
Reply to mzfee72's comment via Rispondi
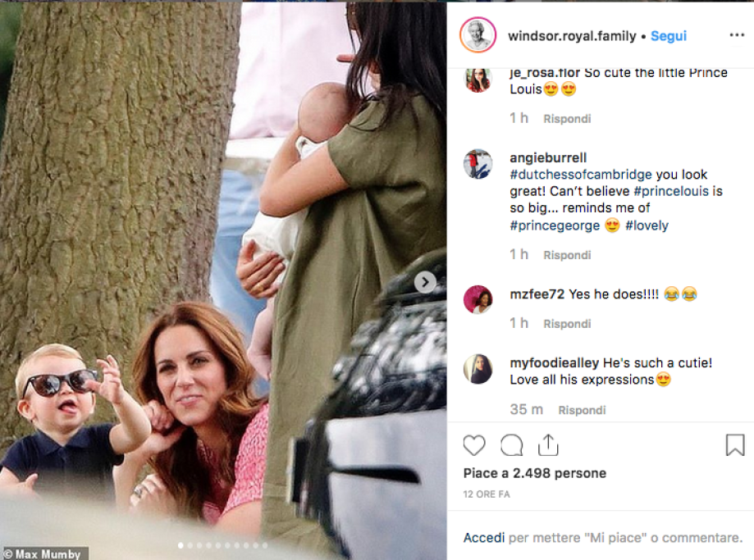tap(567, 324)
